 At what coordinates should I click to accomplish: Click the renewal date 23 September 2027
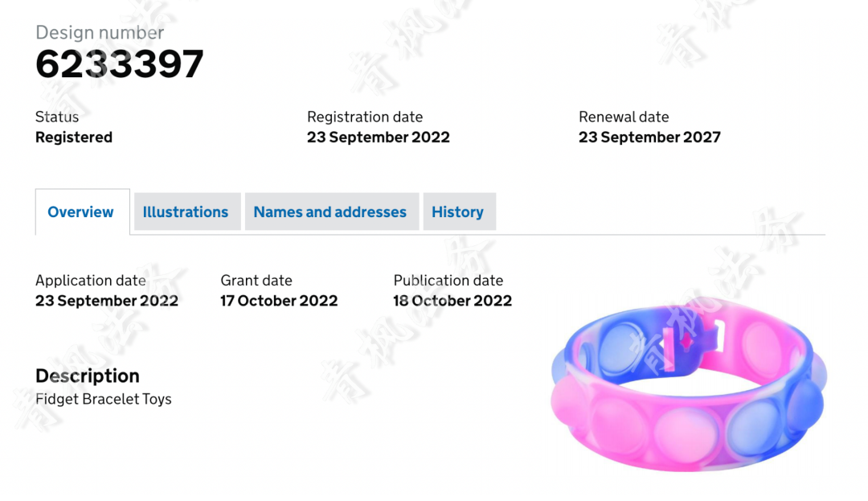click(650, 138)
